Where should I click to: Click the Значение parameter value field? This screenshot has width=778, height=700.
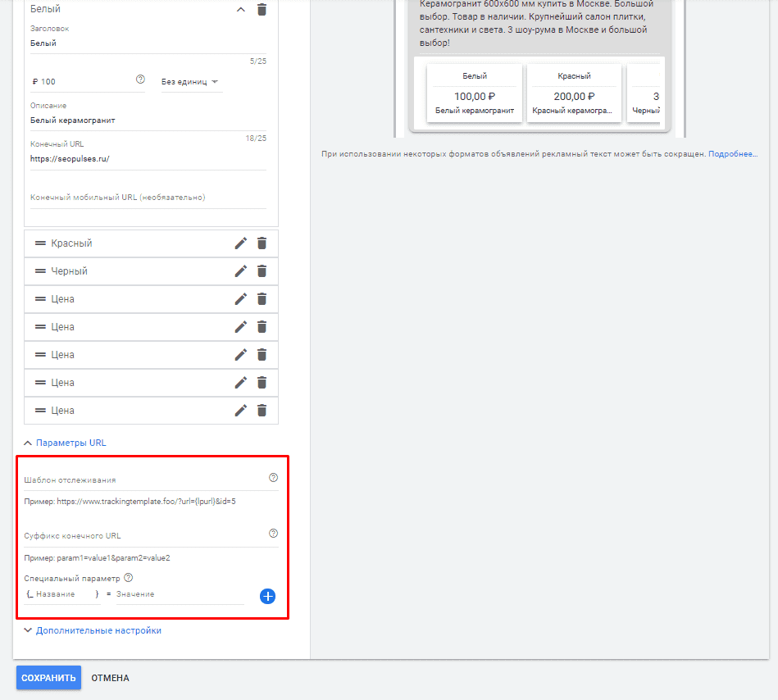(180, 594)
